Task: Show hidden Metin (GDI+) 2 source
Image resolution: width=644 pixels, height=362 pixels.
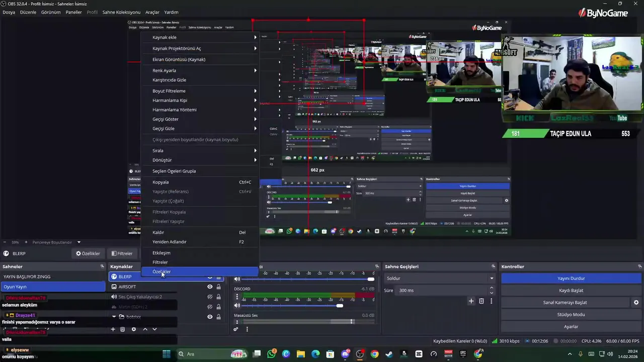Action: (210, 307)
